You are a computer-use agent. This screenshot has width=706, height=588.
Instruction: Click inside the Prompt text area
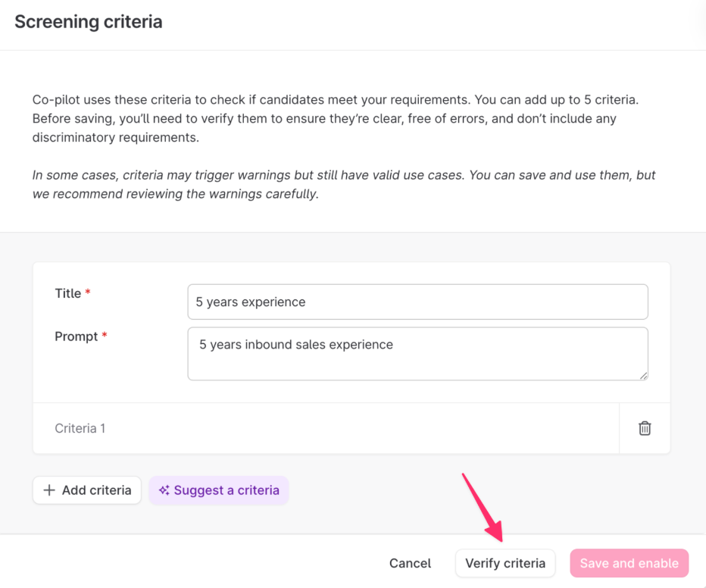[417, 354]
